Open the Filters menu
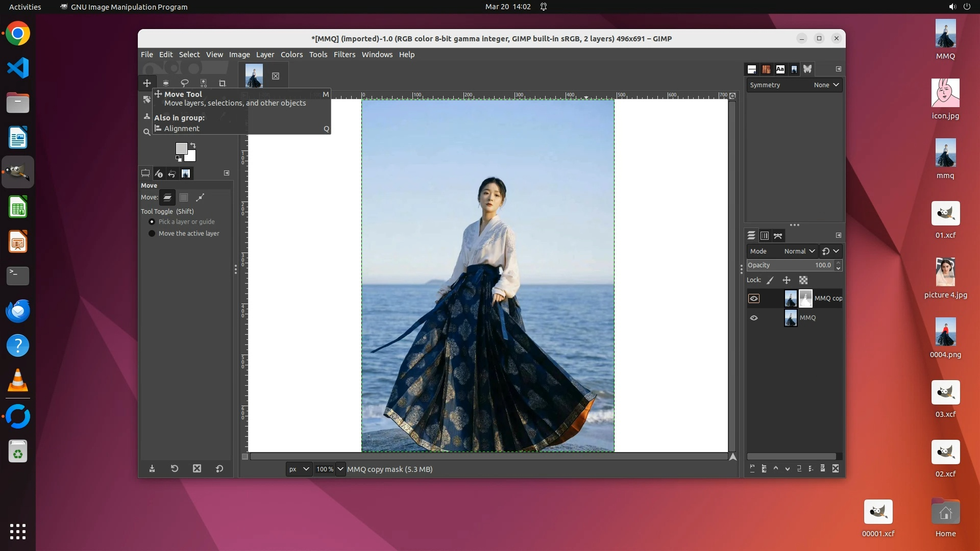This screenshot has height=551, width=980. pos(344,55)
